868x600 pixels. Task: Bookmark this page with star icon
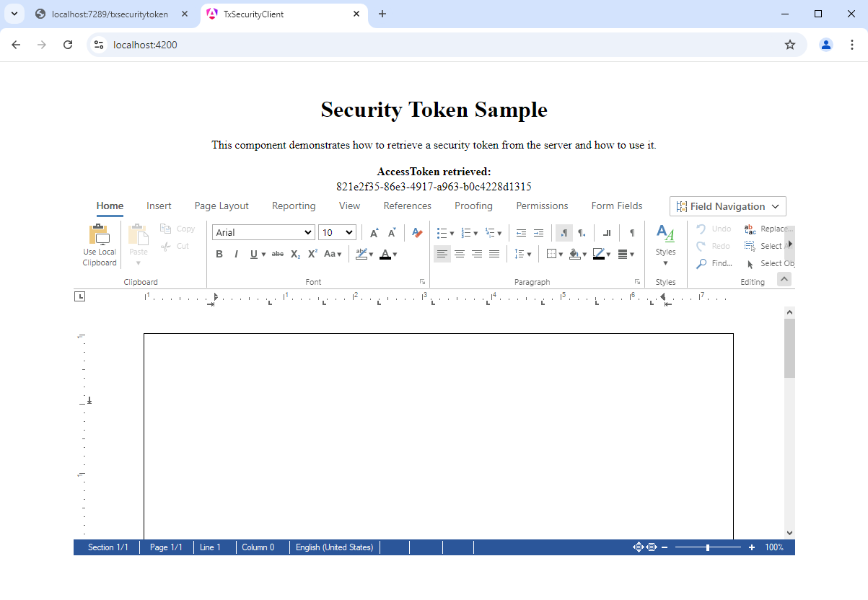[790, 45]
